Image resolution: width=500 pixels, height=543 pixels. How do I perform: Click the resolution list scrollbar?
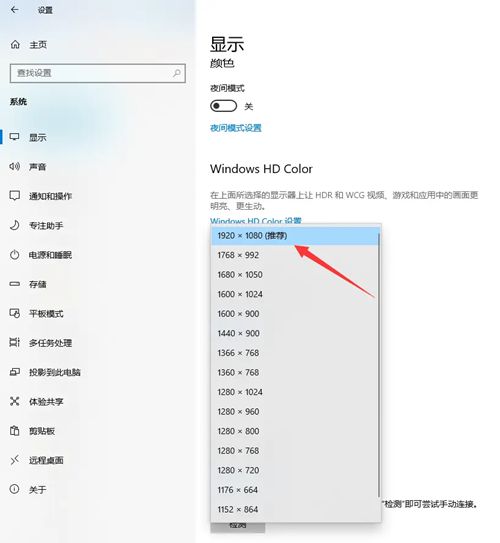[379, 365]
